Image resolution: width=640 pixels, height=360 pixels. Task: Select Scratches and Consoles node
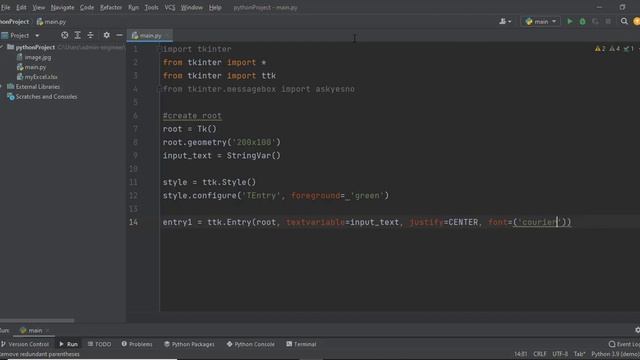42,97
